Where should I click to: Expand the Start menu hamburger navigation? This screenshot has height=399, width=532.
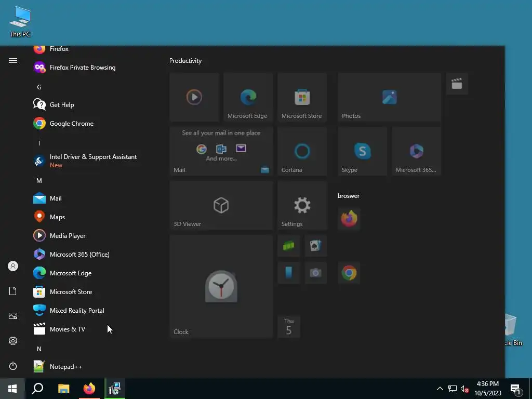tap(13, 61)
